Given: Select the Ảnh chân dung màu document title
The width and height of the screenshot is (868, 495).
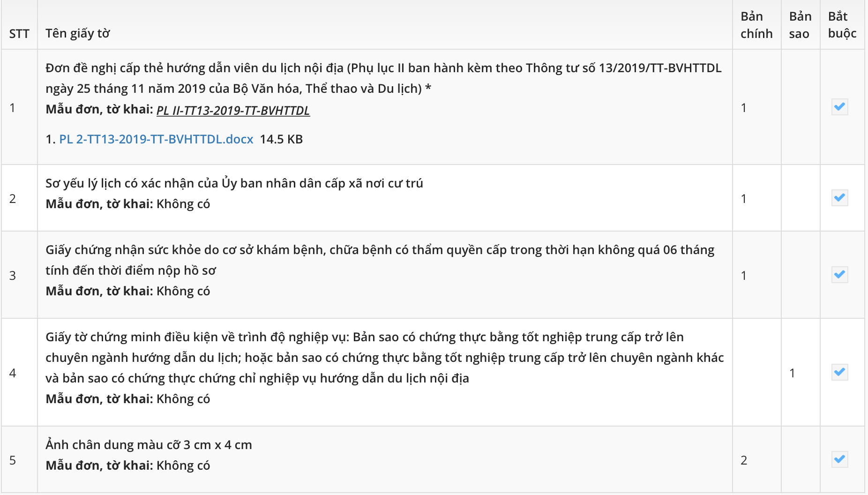Looking at the screenshot, I should pyautogui.click(x=149, y=445).
